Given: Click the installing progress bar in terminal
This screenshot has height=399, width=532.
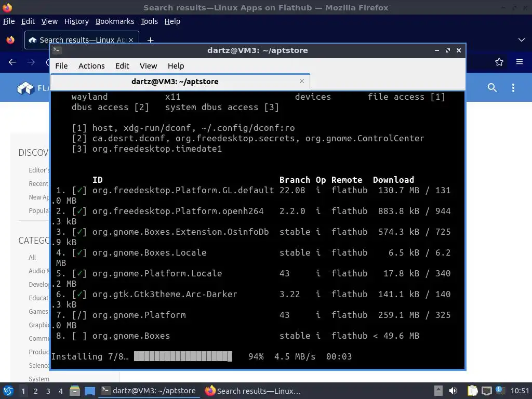Looking at the screenshot, I should [x=183, y=356].
